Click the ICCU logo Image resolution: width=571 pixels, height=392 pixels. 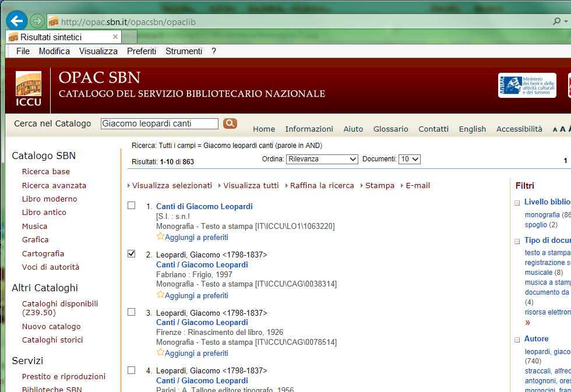pos(29,89)
